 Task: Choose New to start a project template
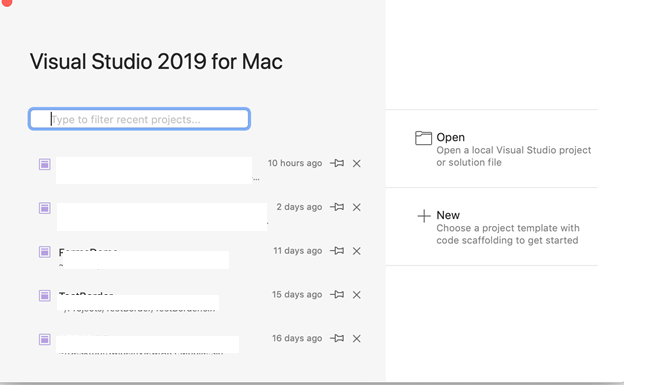[499, 227]
